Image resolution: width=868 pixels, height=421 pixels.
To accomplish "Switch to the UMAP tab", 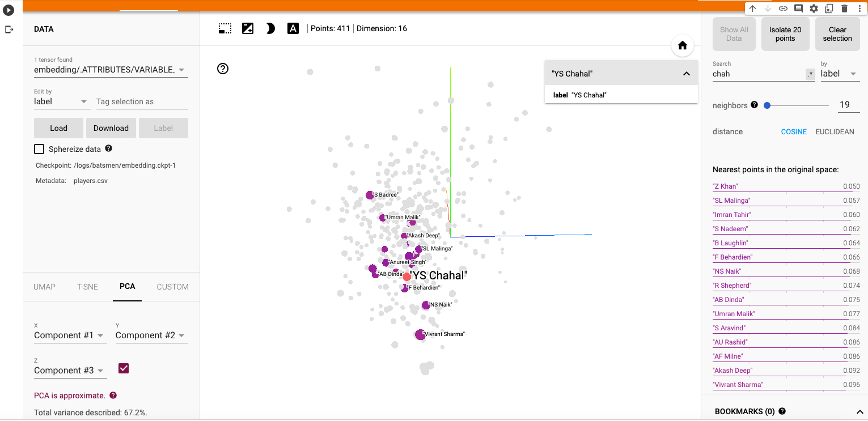I will click(x=44, y=287).
